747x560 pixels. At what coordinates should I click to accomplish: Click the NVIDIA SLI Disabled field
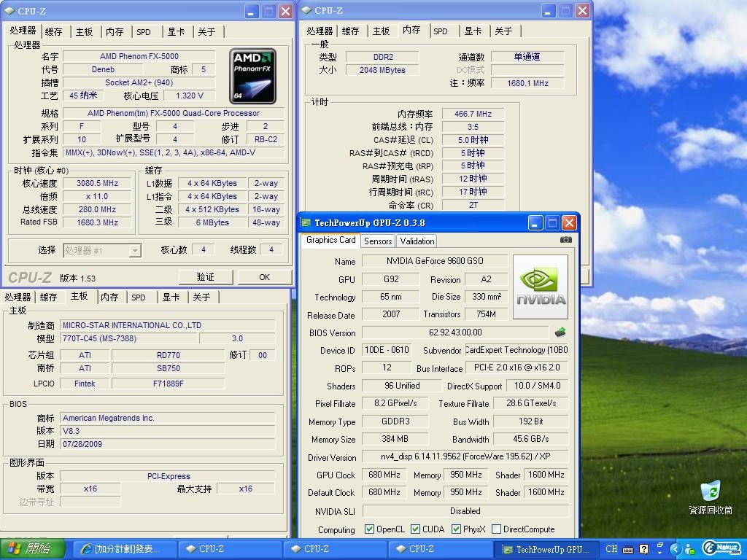(465, 511)
